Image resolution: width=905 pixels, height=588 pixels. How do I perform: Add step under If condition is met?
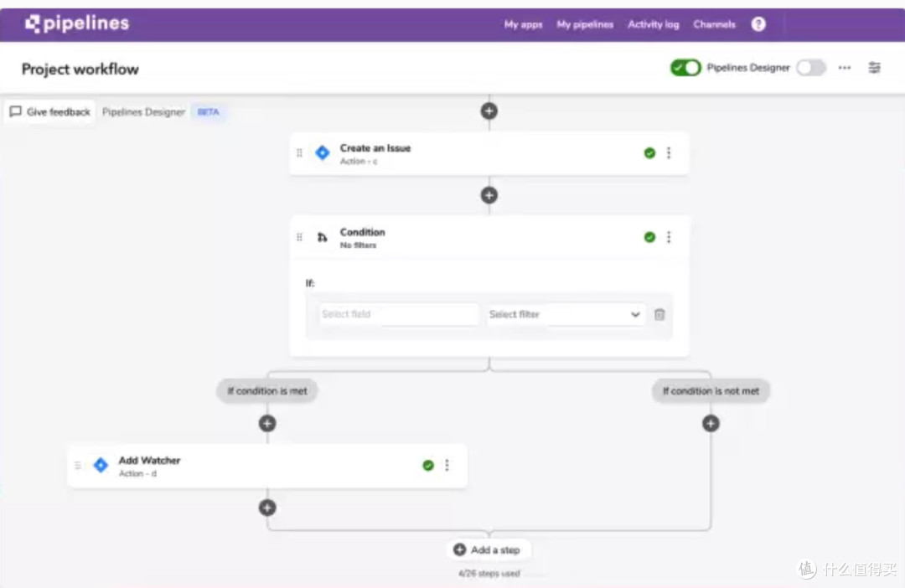(266, 424)
